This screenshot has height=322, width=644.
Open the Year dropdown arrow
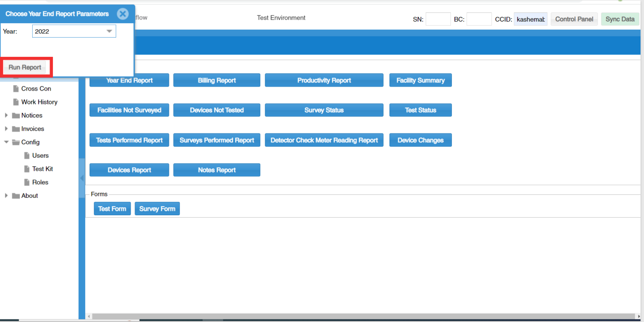pos(109,31)
